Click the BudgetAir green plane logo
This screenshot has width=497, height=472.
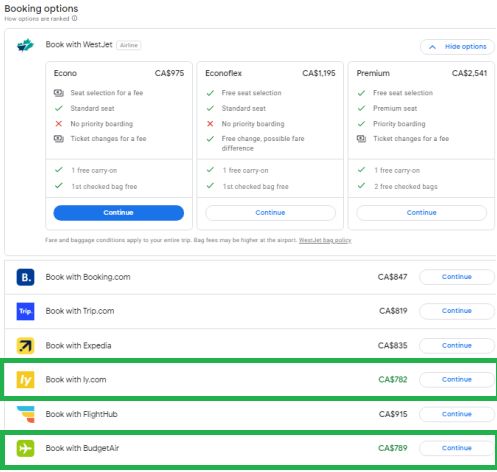click(x=25, y=448)
